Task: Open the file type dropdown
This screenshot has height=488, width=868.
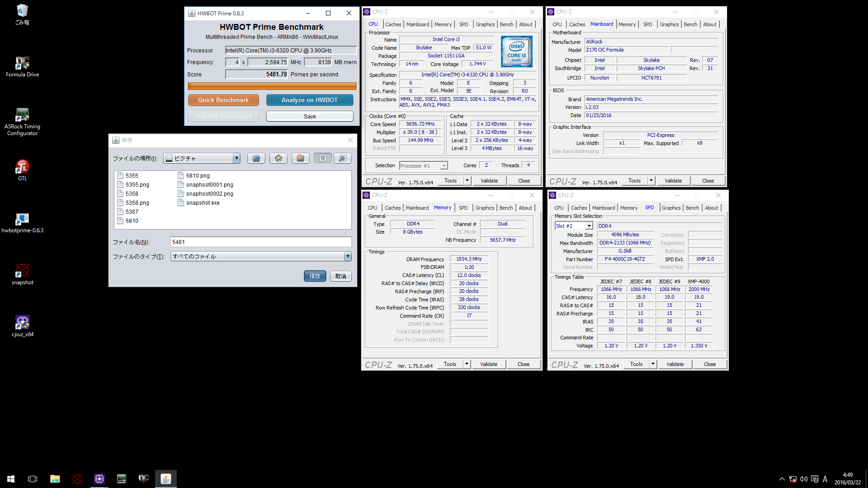Action: pos(348,256)
